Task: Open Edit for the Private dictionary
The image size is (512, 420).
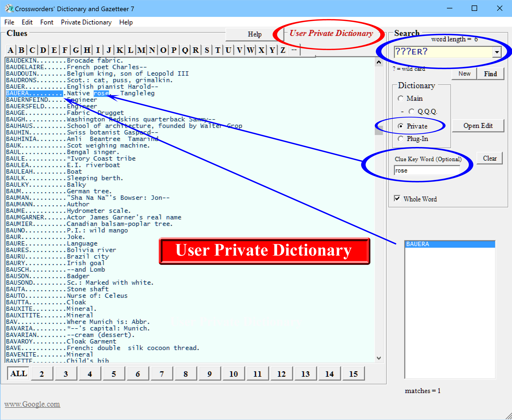Action: click(x=478, y=125)
